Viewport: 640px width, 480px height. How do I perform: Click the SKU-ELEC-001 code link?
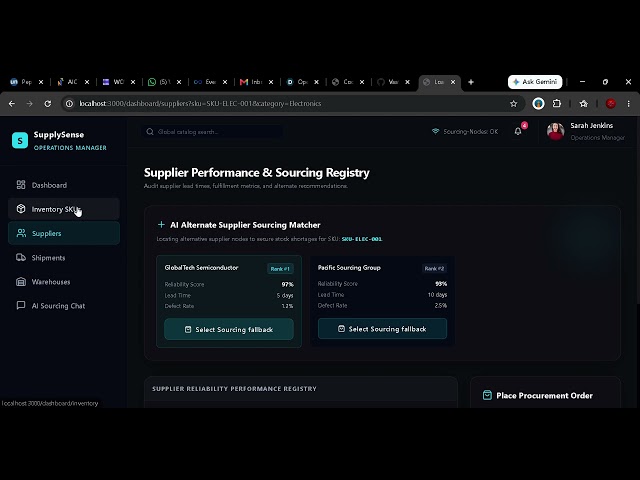click(x=362, y=239)
